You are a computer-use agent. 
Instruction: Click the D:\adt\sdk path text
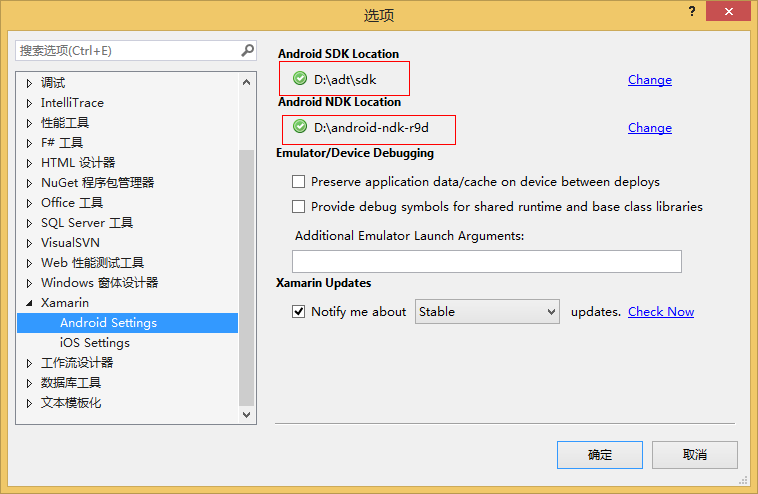coord(345,79)
